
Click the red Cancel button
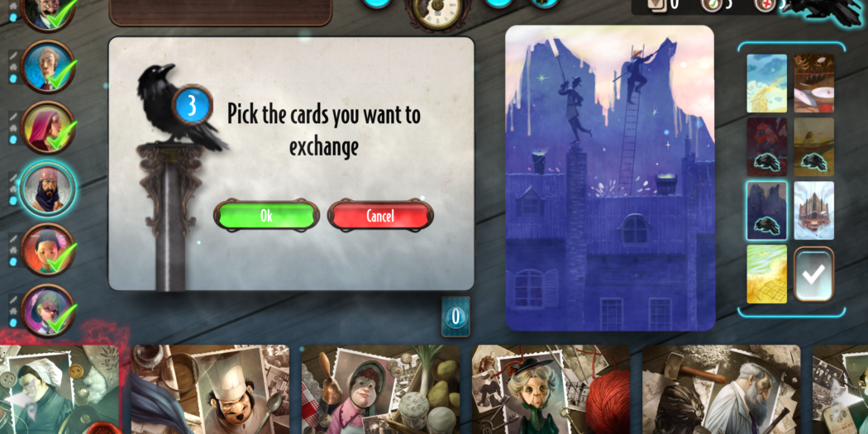(380, 215)
